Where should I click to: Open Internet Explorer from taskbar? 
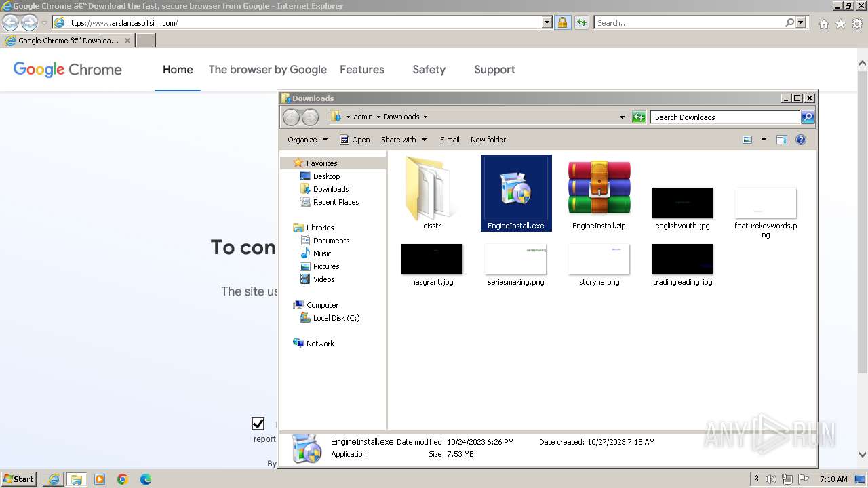point(54,479)
